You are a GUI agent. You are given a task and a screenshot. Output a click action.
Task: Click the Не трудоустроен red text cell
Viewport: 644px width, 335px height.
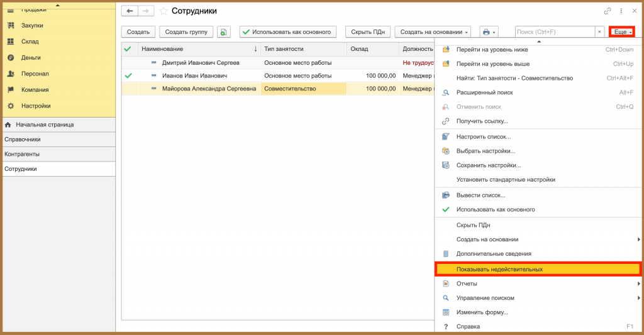(x=418, y=63)
